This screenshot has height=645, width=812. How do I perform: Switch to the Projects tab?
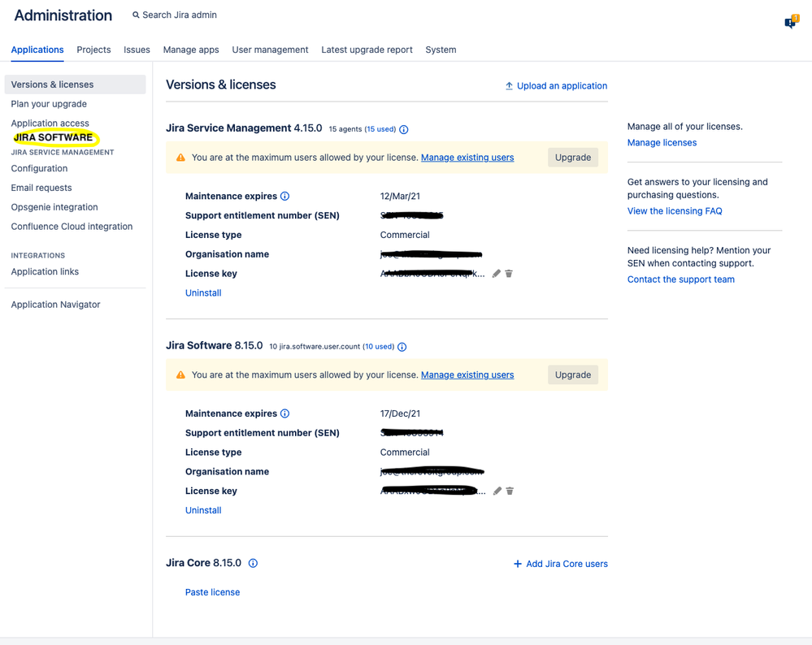[x=93, y=50]
